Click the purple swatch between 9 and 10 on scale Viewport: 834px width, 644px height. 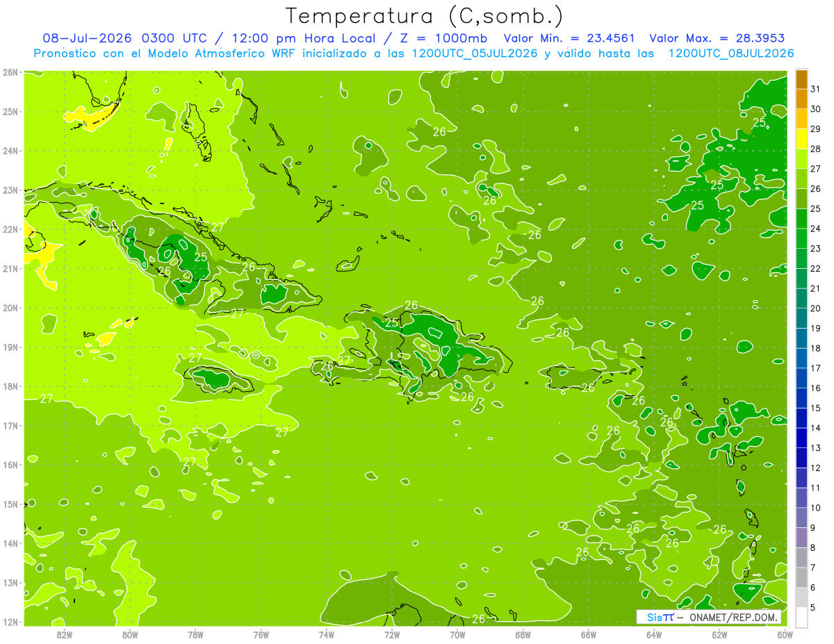(x=801, y=518)
